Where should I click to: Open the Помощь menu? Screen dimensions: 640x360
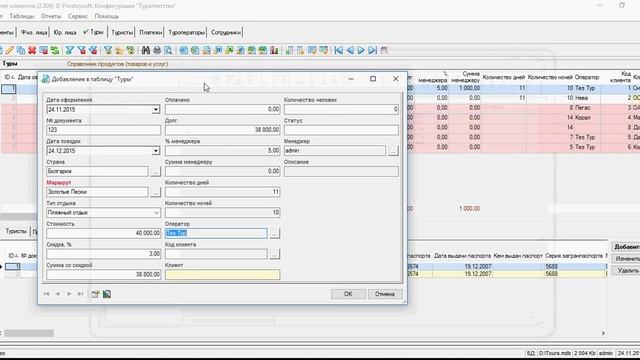[x=107, y=16]
